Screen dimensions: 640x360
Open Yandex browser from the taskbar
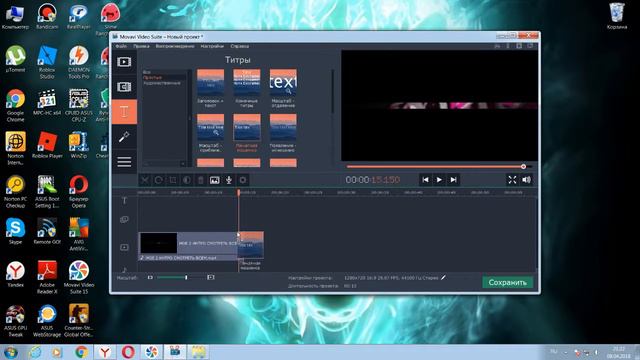tap(104, 352)
